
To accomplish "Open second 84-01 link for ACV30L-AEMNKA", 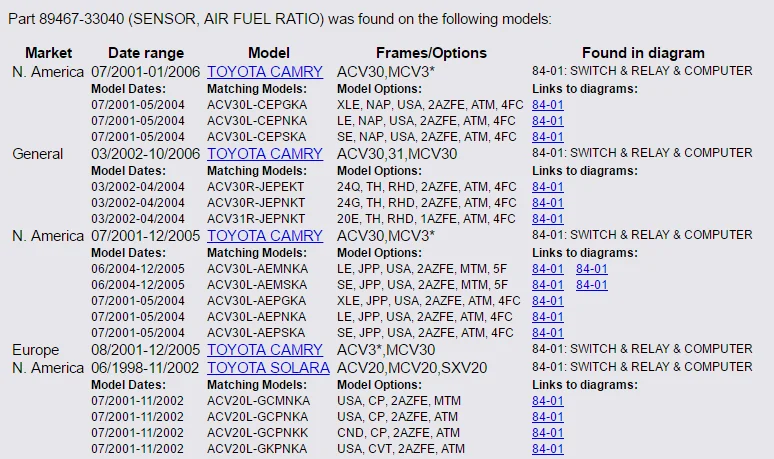I will [x=591, y=269].
